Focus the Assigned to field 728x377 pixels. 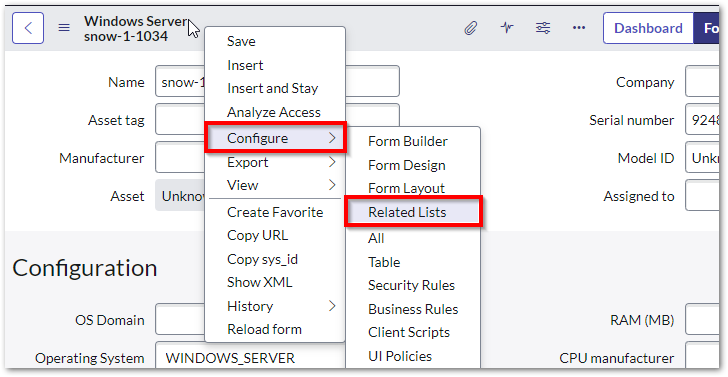coord(702,196)
